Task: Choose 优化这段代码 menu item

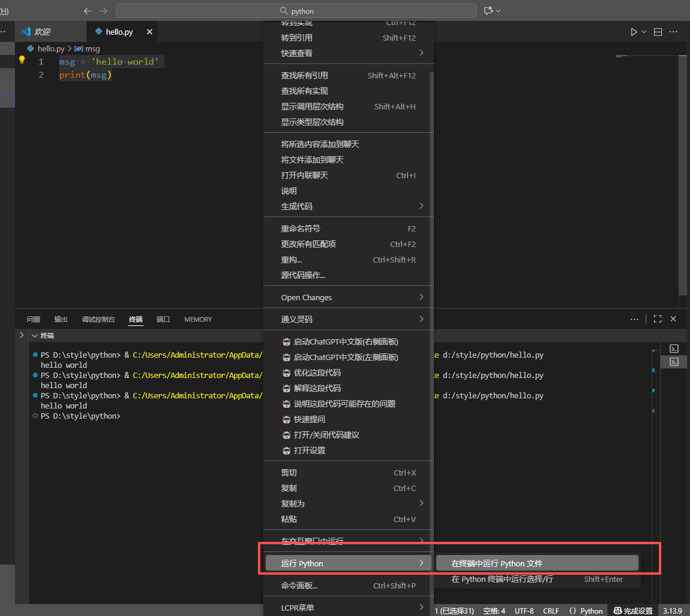Action: point(348,373)
